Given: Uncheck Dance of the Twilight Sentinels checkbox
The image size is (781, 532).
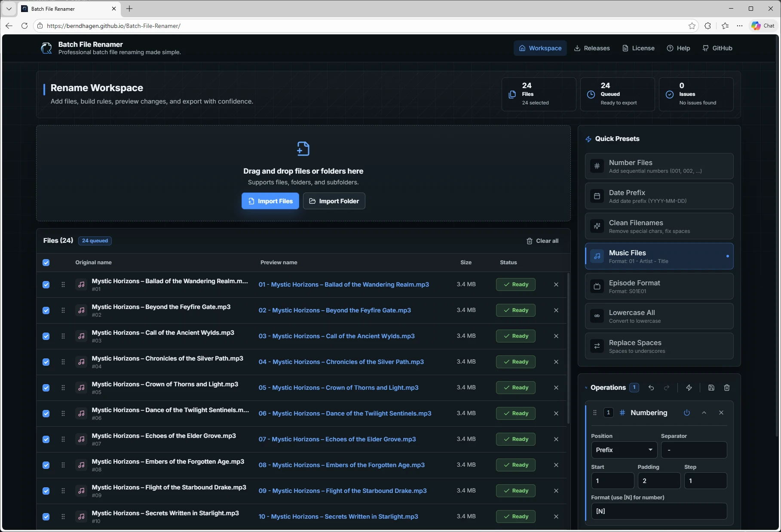Looking at the screenshot, I should pyautogui.click(x=46, y=413).
